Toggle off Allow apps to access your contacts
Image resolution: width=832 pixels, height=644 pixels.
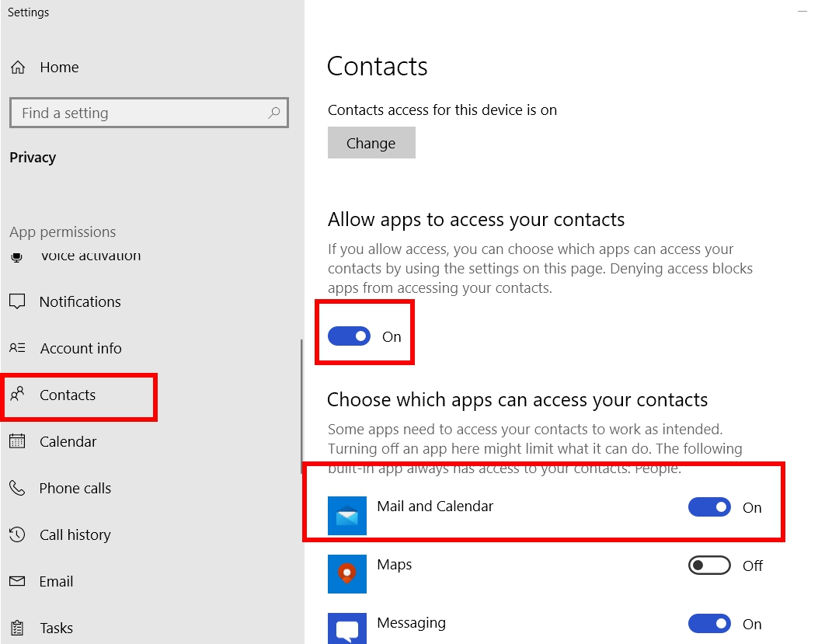349,336
